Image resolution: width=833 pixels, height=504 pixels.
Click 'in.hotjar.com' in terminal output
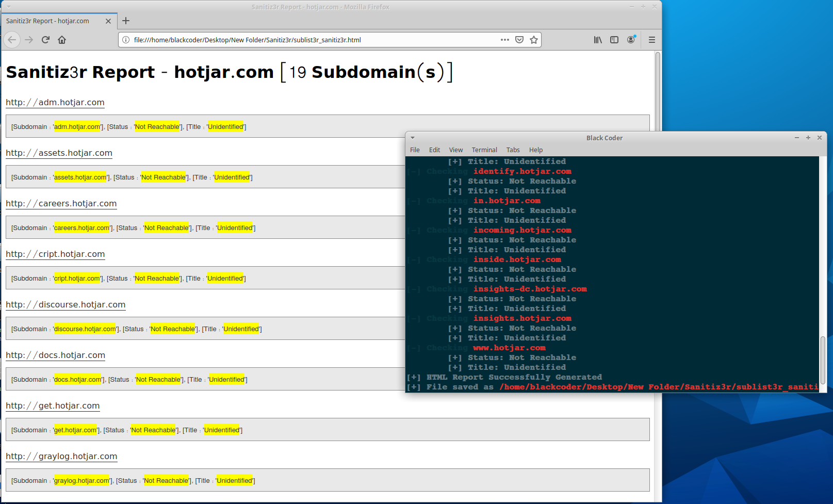507,201
